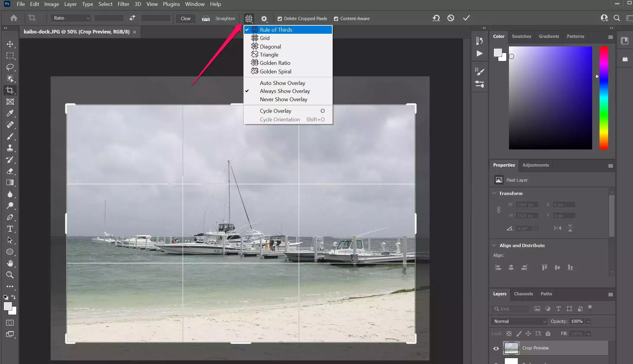Open the Normal blend mode dropdown
633x364 pixels.
[519, 321]
